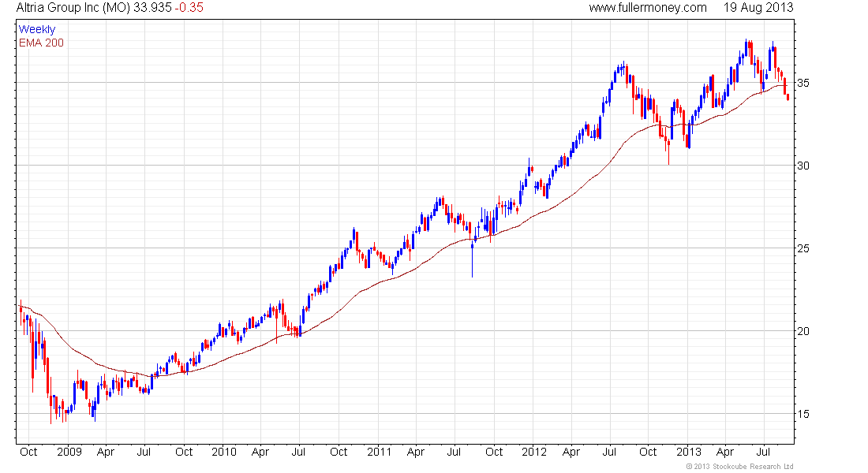Viewport: 868px width, 473px height.
Task: Click the red change value -0.35
Action: pos(189,8)
